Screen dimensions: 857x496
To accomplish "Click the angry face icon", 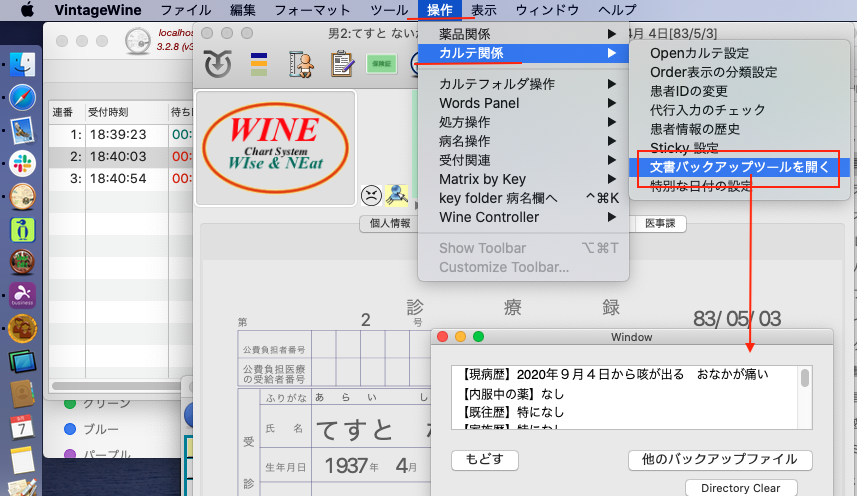I will [x=371, y=194].
